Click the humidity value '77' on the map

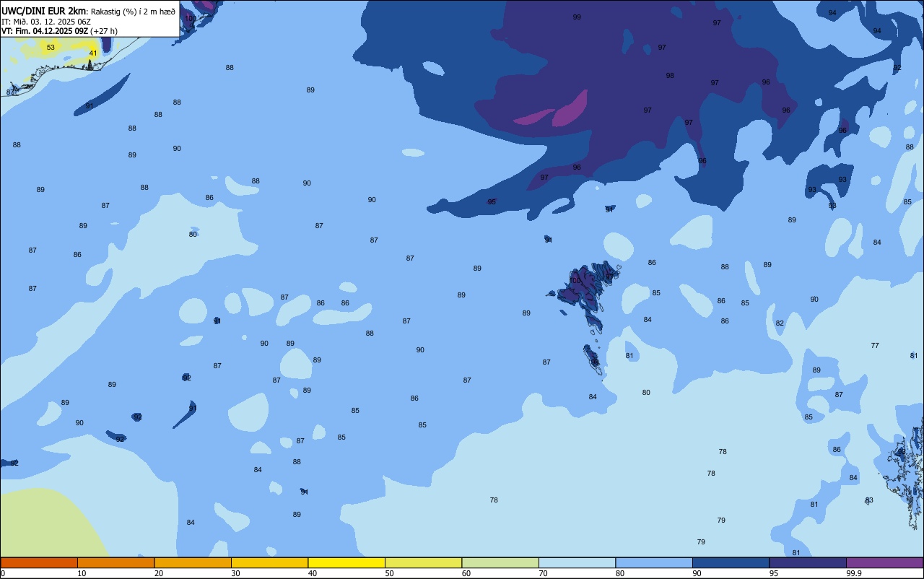(875, 346)
